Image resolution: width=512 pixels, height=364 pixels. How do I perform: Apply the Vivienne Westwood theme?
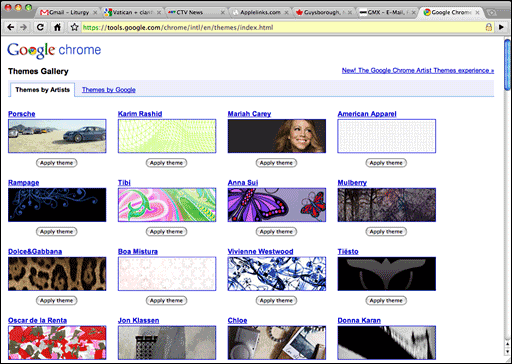[276, 300]
